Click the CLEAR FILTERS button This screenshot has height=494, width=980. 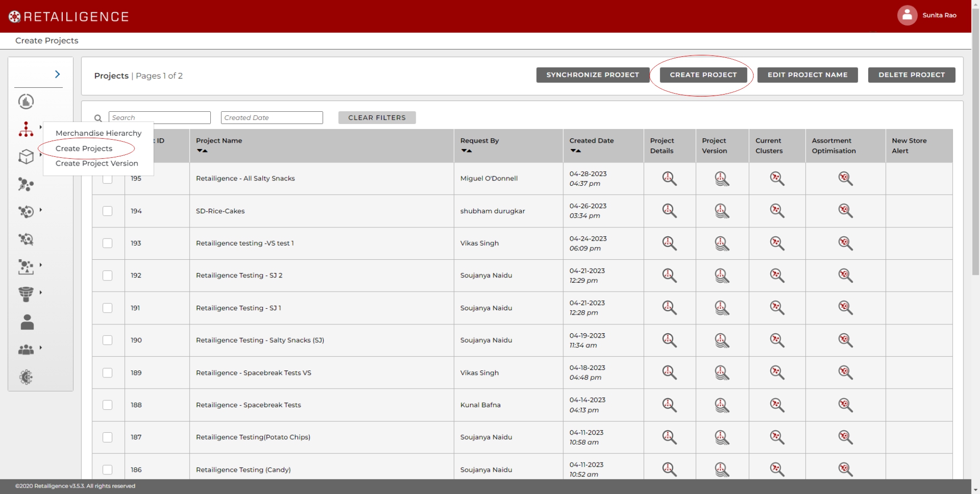(377, 118)
